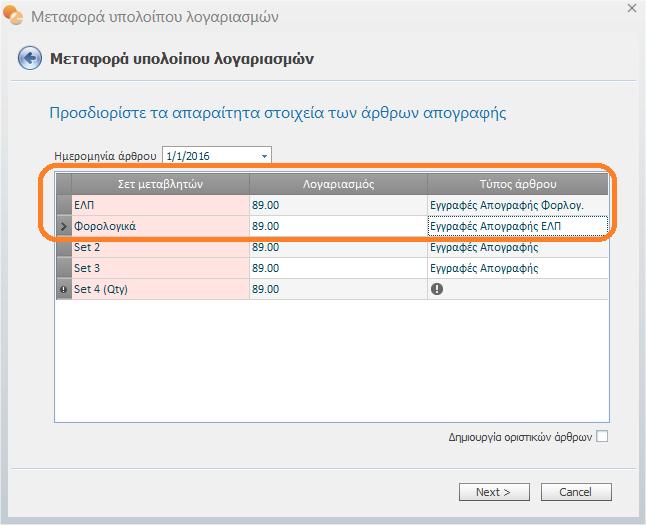Viewport: 646px width, 525px height.
Task: Click the row selector for ΕΛΠ row
Action: pyautogui.click(x=63, y=205)
